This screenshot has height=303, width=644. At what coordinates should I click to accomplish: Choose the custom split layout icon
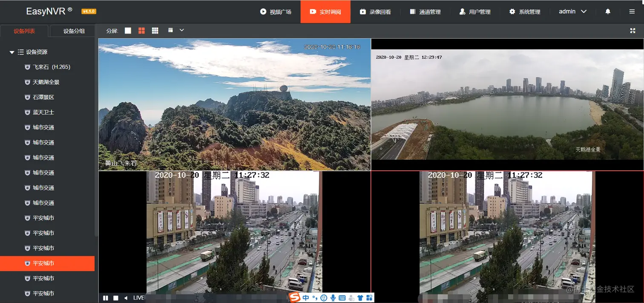tap(170, 30)
